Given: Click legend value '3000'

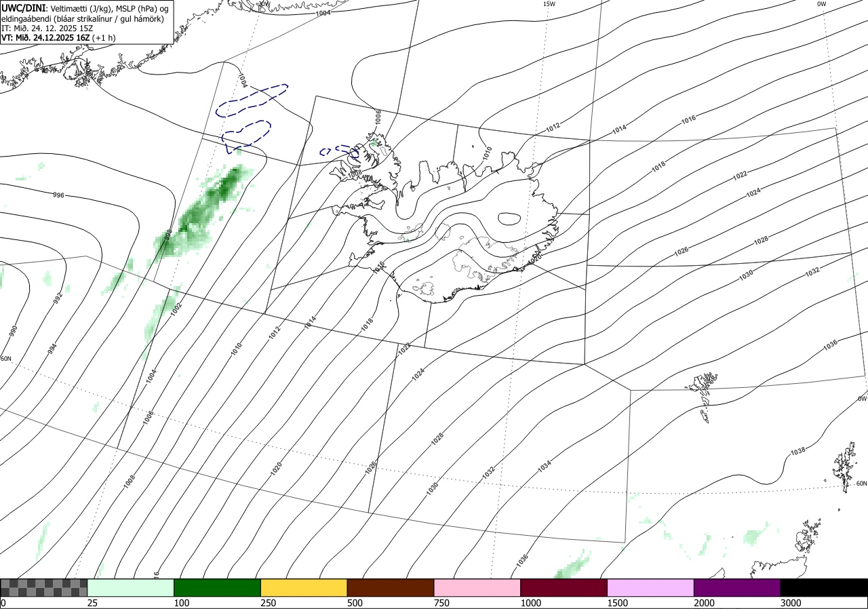Looking at the screenshot, I should click(x=791, y=603).
